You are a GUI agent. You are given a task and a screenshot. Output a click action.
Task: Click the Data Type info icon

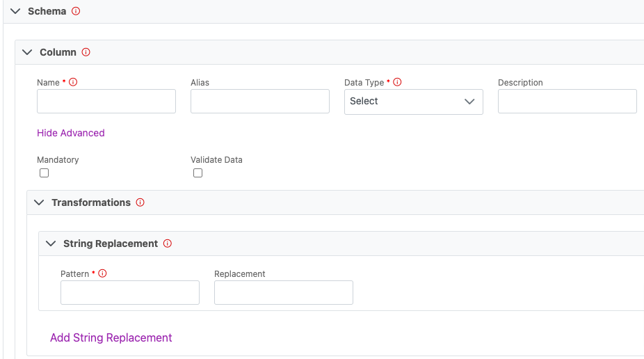coord(397,82)
